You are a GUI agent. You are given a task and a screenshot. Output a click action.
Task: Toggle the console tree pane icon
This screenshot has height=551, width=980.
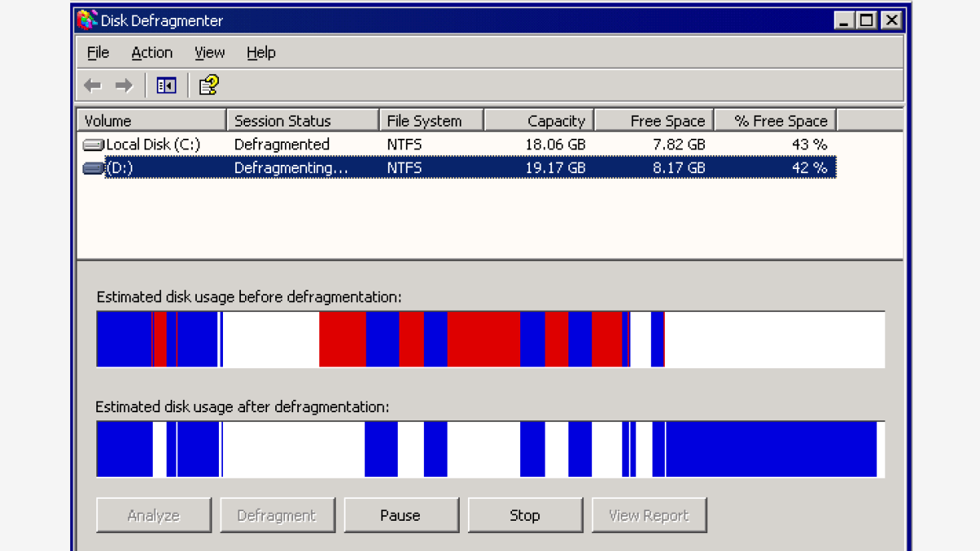(167, 85)
